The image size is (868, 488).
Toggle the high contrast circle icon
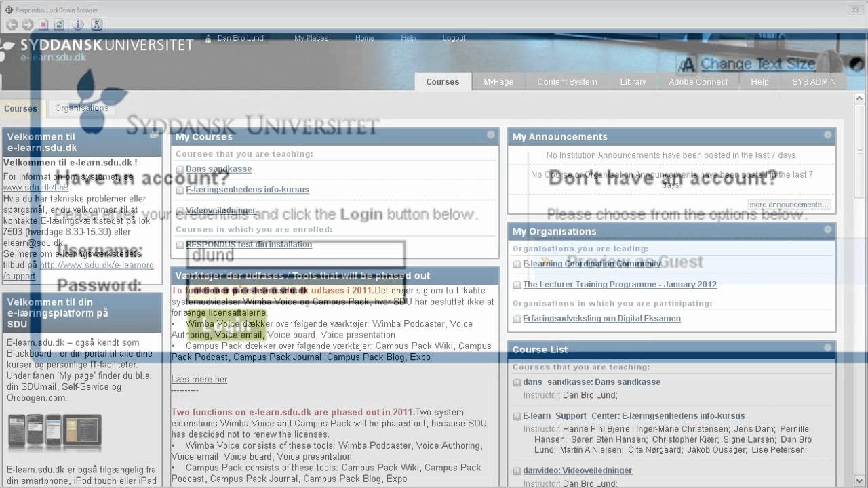(x=856, y=64)
